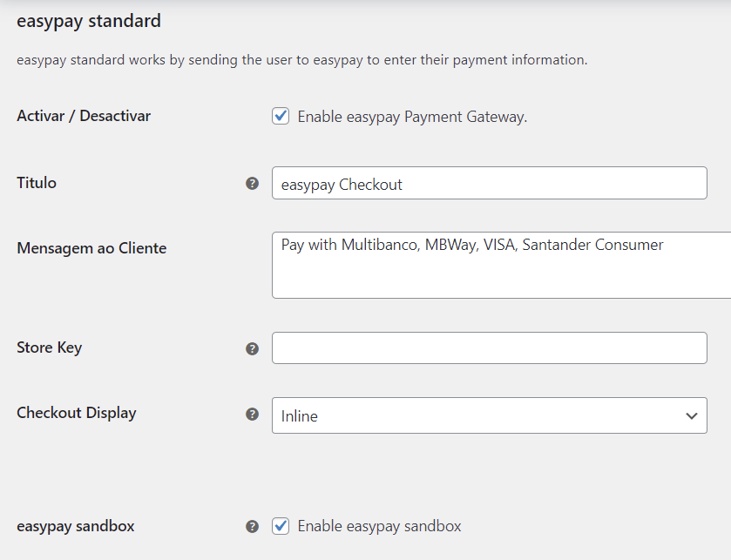Click the empty Store Key input

(x=490, y=348)
